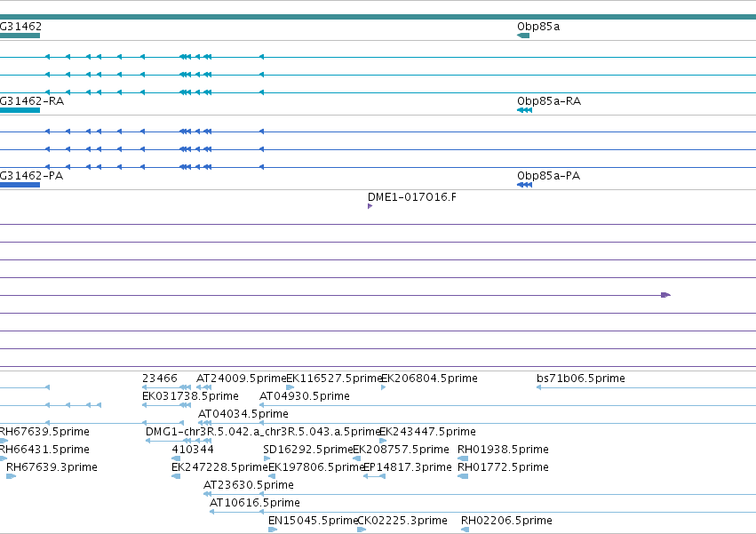Click the EK208757.5prime EST label

click(x=402, y=450)
